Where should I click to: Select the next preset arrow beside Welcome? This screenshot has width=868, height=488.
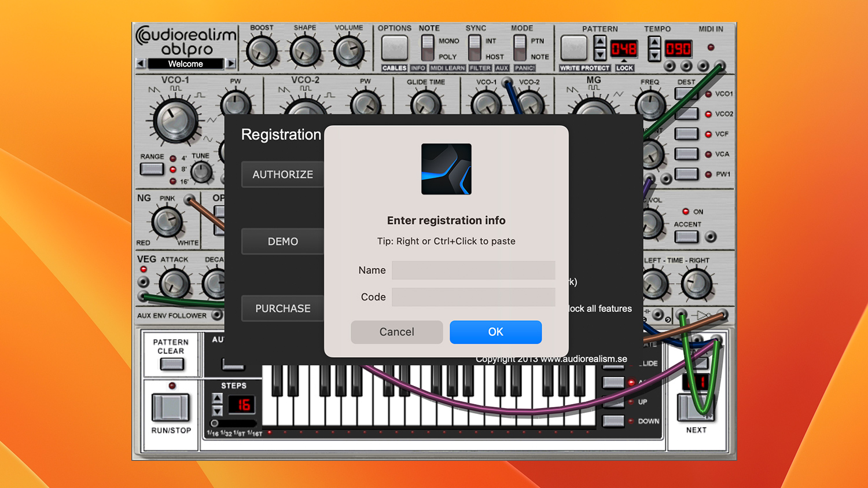(230, 64)
